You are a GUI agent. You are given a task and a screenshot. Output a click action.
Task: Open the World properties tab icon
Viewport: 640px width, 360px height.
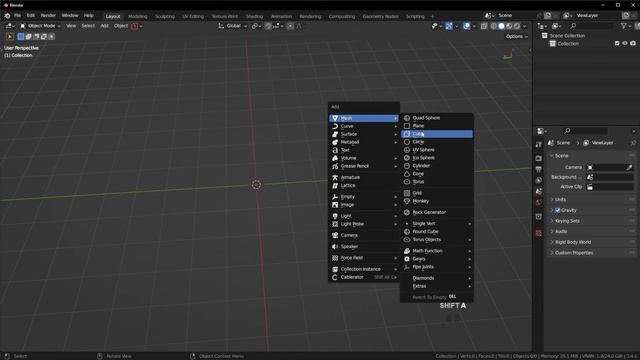tap(538, 202)
